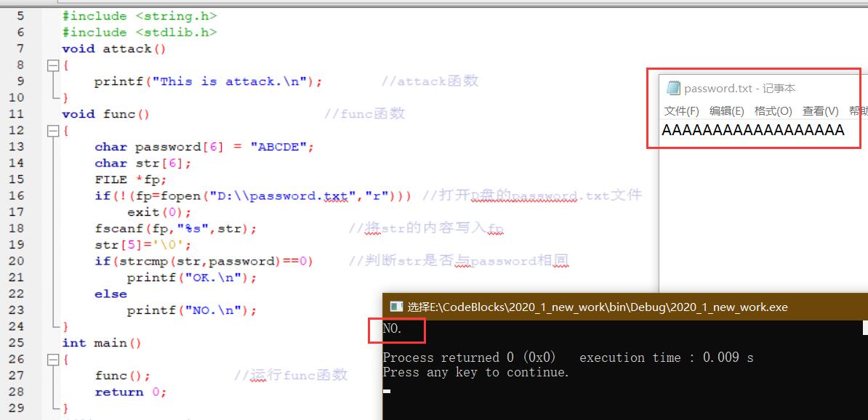Click the printf("OK.\n") statement
Viewport: 868px width, 420px height.
tap(192, 278)
